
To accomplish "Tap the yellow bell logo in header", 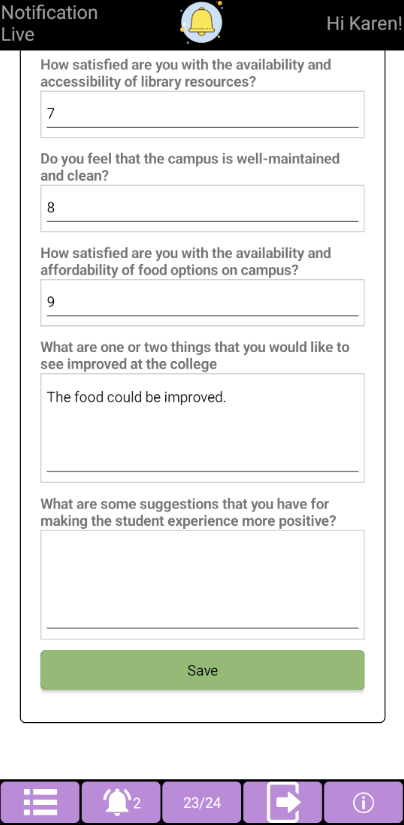I will click(201, 23).
